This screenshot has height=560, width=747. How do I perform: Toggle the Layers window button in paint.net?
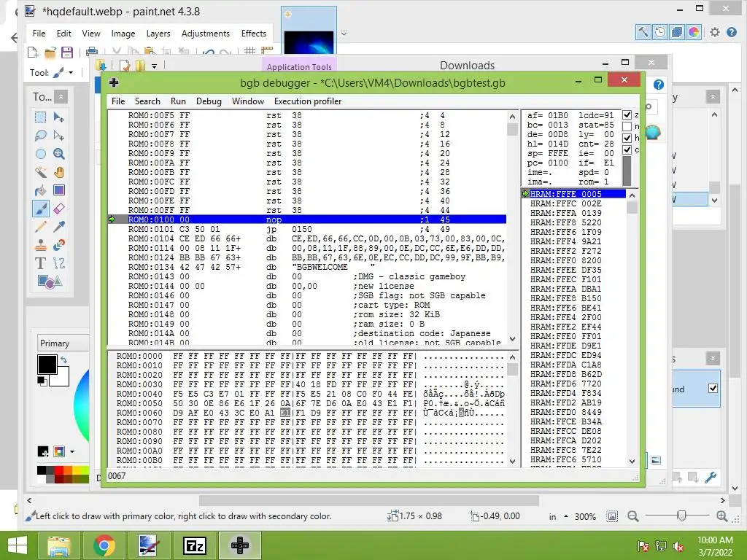tap(676, 32)
